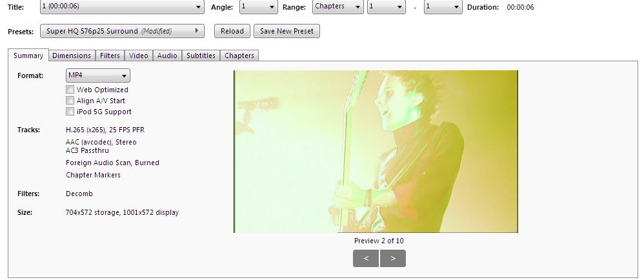Screen dimensions: 644x280
Task: Show the next preview image
Action: pos(392,258)
